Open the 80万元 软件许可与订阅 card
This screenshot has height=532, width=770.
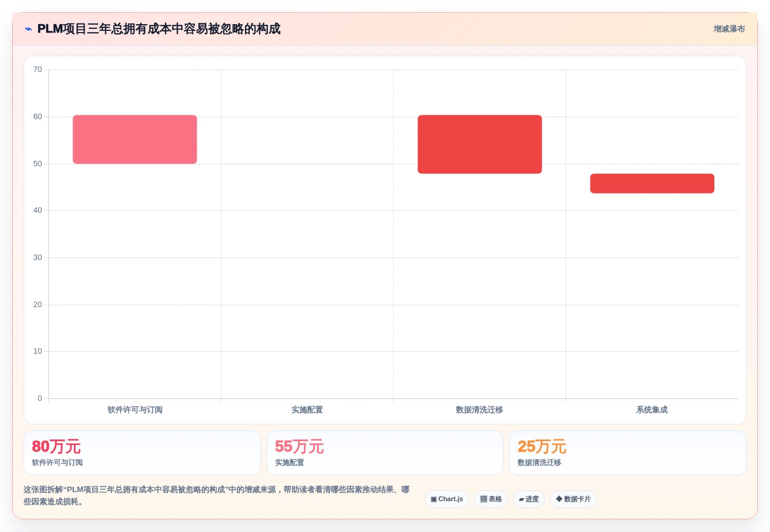(x=142, y=453)
